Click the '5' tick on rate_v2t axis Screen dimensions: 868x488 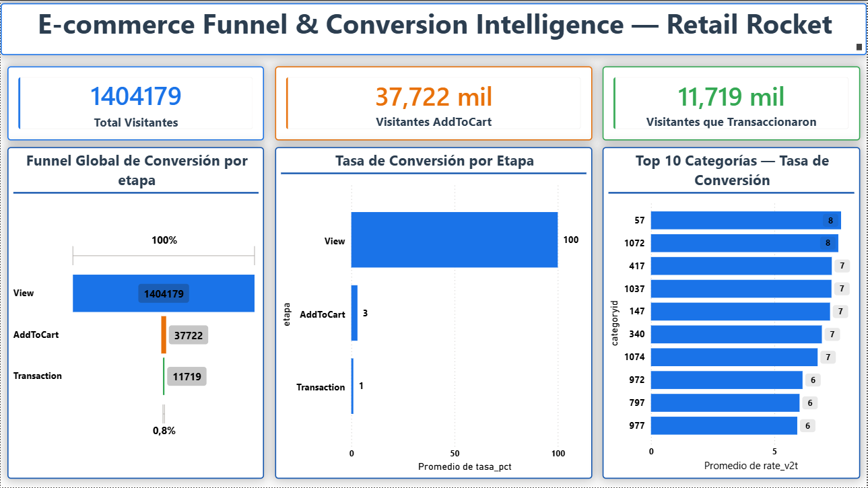click(774, 452)
